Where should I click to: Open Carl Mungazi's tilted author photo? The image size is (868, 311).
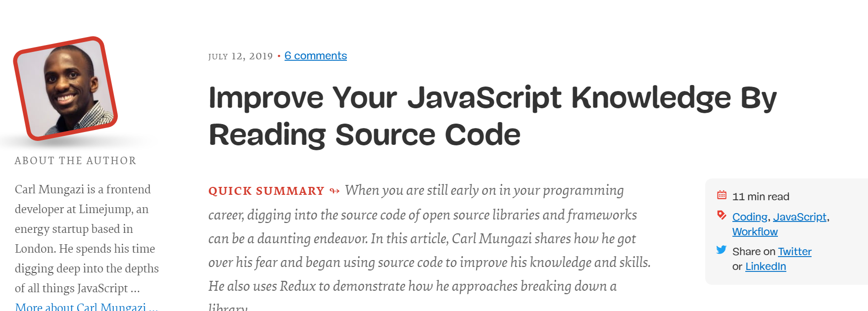pos(65,89)
